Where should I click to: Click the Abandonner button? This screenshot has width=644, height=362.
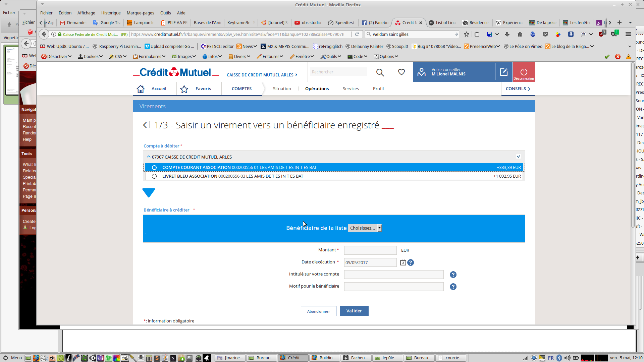318,311
